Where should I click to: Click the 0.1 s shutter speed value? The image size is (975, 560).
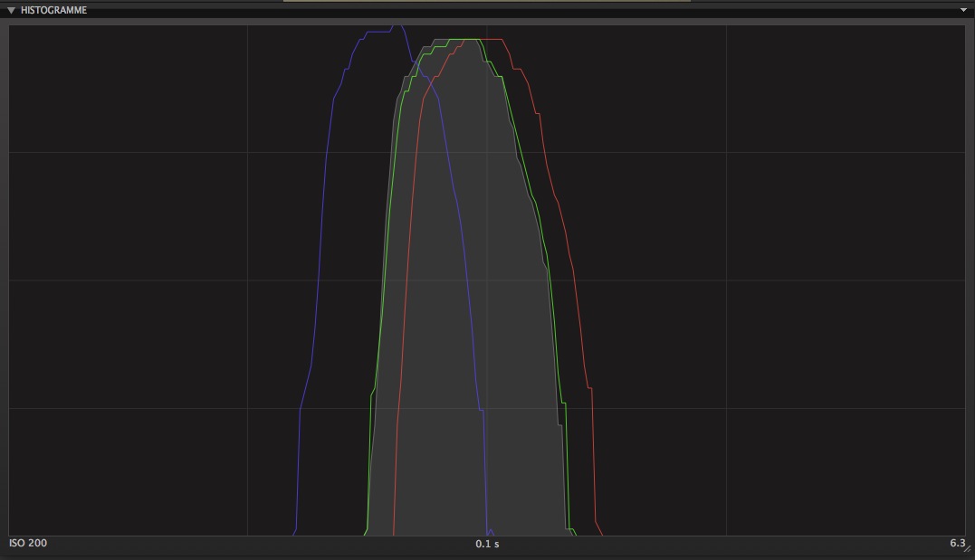point(487,543)
